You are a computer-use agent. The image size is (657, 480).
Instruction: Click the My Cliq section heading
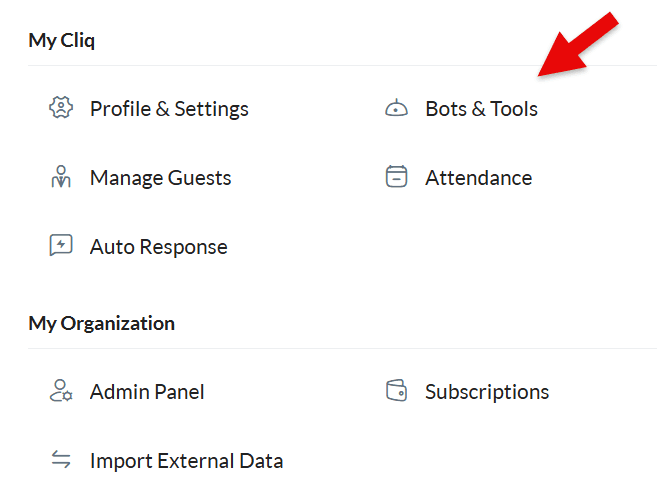click(x=62, y=41)
